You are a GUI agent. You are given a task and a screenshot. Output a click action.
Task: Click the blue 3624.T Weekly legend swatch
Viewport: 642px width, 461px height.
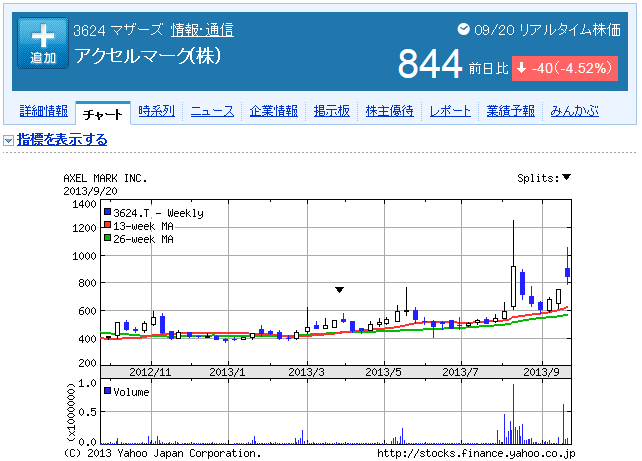108,212
